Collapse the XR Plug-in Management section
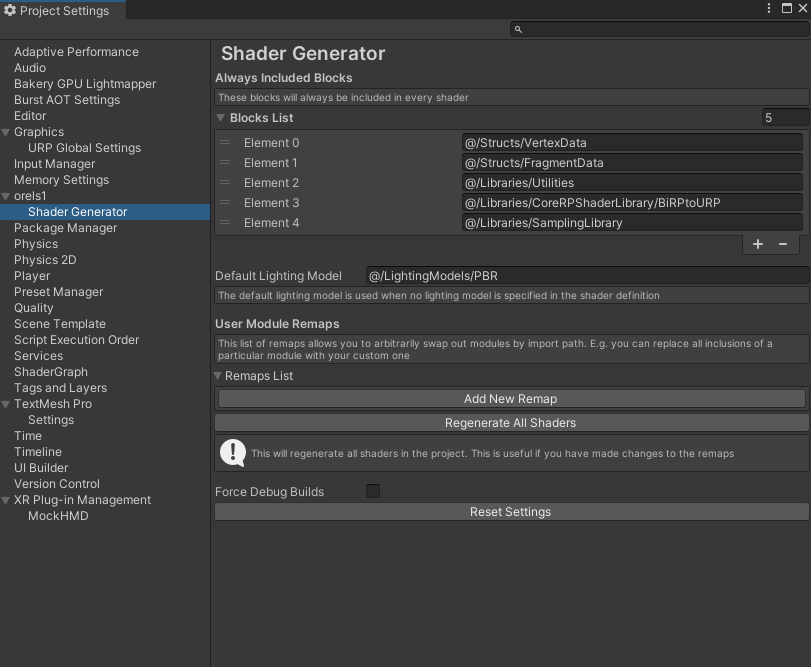811x667 pixels. click(6, 499)
